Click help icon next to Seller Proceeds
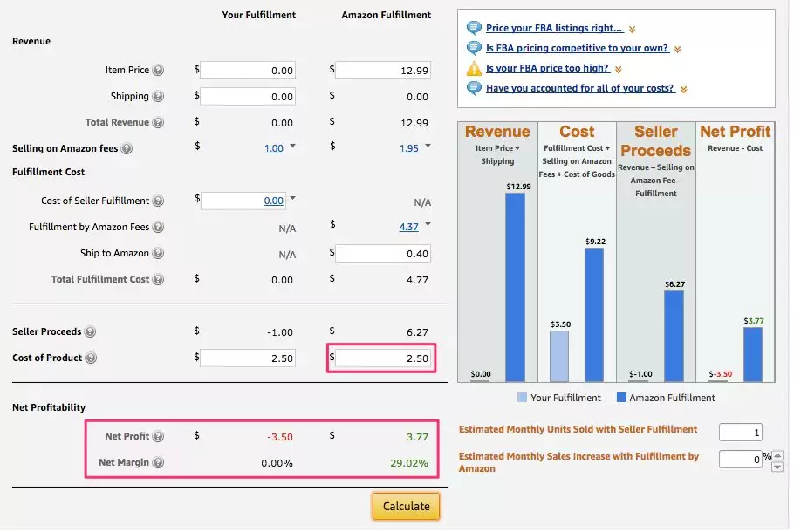 (91, 332)
